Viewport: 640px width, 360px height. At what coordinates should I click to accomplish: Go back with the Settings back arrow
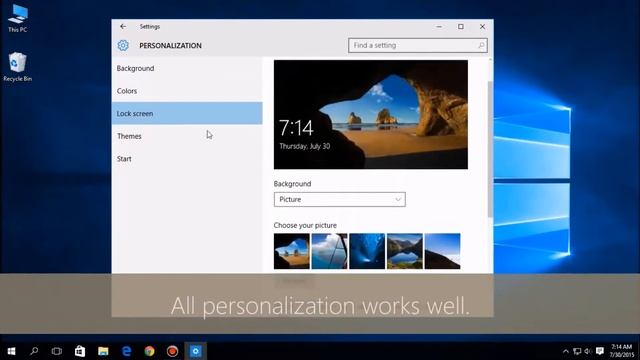123,27
